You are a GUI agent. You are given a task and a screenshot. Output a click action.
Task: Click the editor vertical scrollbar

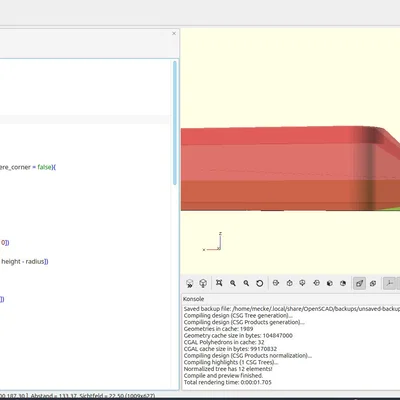pos(175,123)
